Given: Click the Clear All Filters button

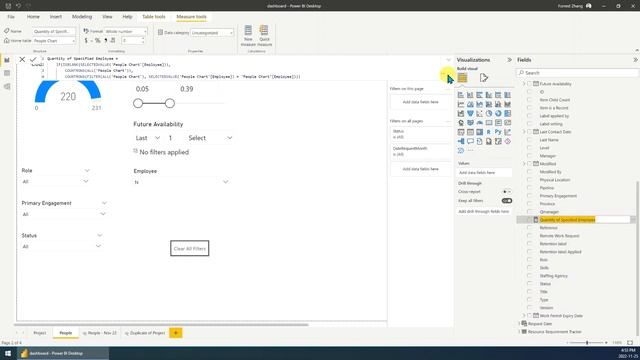Looking at the screenshot, I should click(x=190, y=248).
